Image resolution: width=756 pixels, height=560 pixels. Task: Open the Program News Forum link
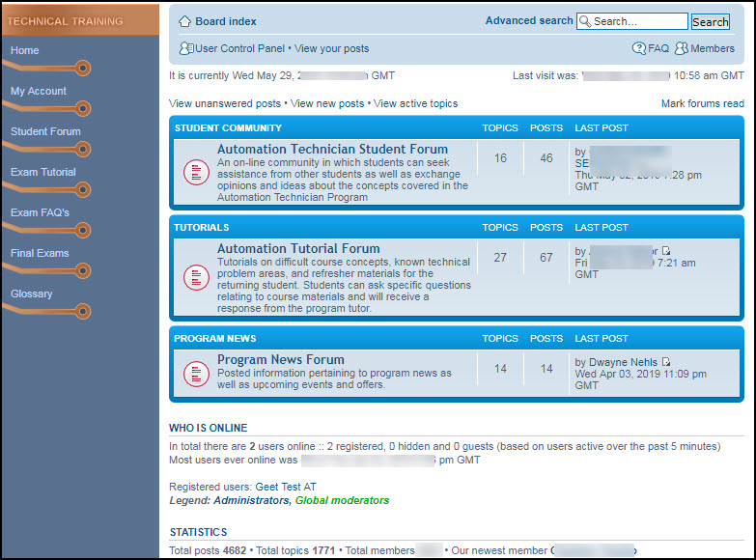click(x=280, y=359)
